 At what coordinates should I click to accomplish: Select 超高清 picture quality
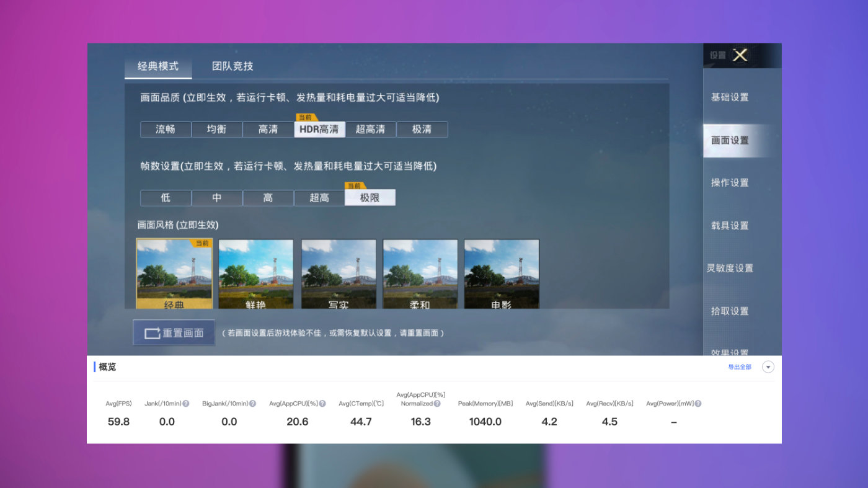[x=370, y=129]
